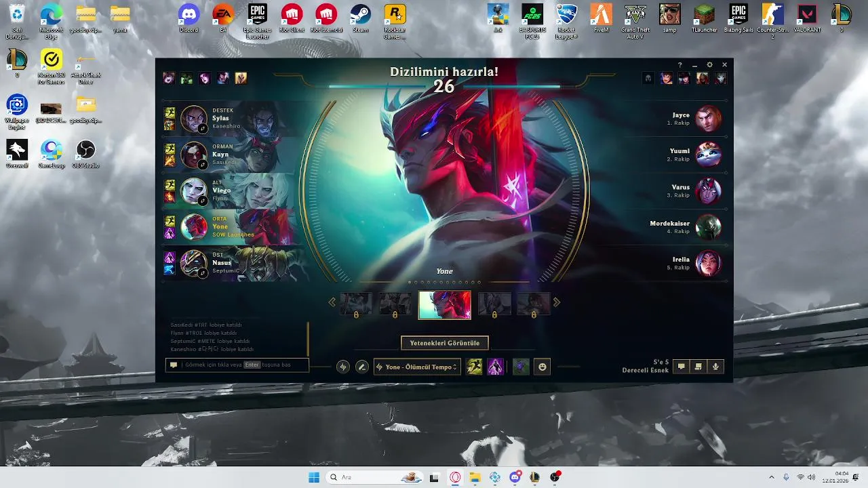Open the Yone - Ölümcül Tempo rune page dropdown
Viewport: 868px width, 488px height.
(417, 367)
